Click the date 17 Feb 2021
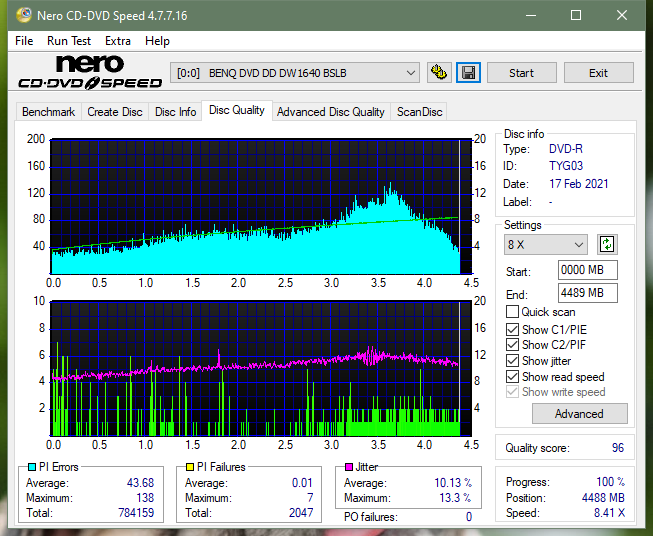This screenshot has width=653, height=536. click(x=579, y=184)
